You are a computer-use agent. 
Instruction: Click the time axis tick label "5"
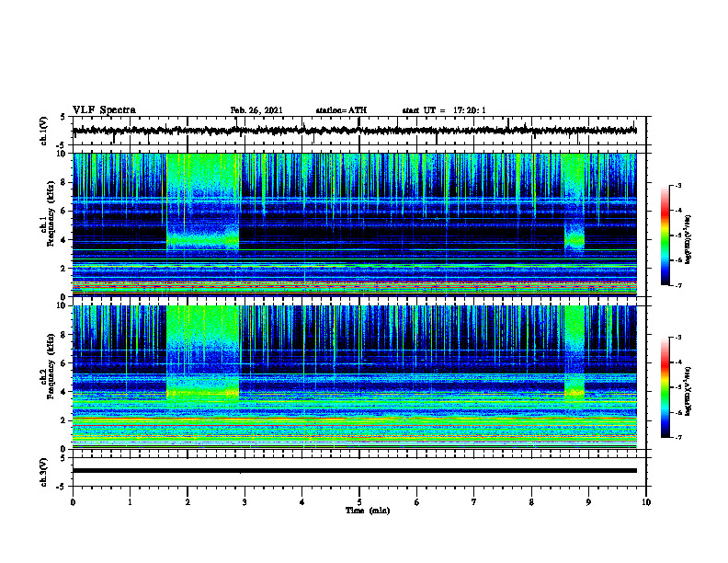359,502
